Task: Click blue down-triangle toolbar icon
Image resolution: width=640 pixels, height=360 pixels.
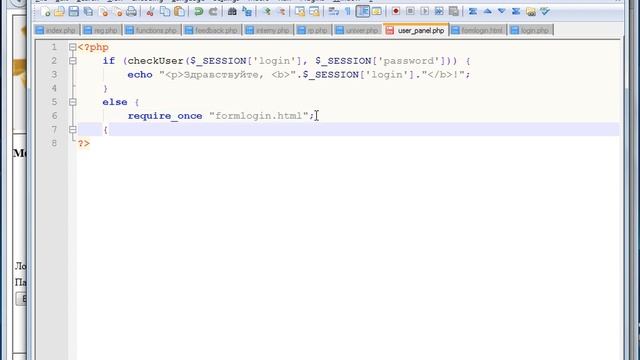Action: 502,11
